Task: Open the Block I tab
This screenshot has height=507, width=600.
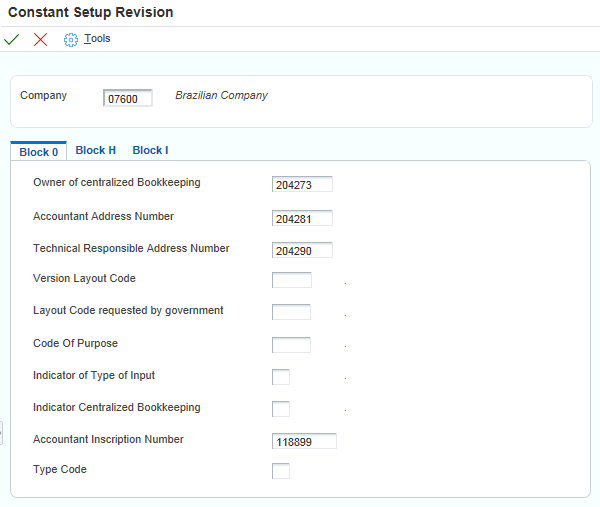Action: point(150,150)
